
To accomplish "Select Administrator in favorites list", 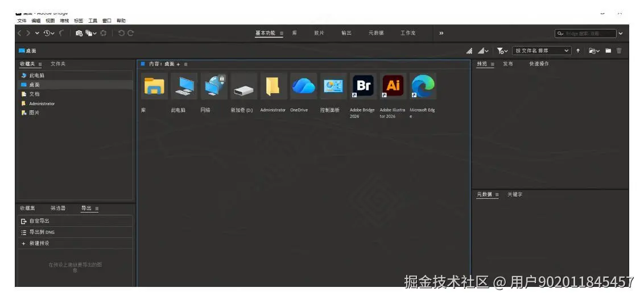I will [76, 103].
